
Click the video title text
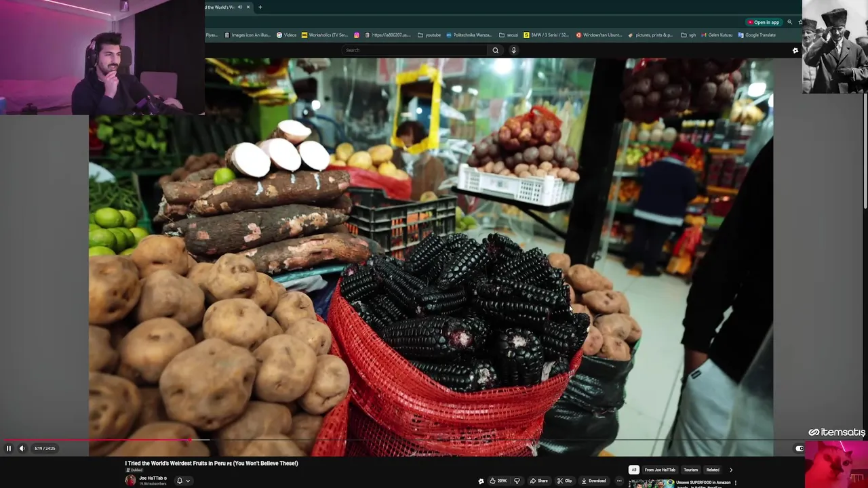point(212,463)
